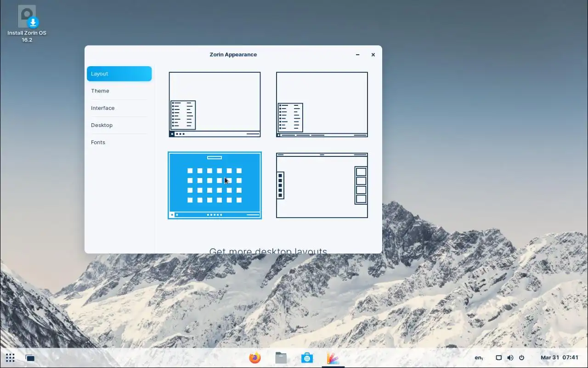Open the clock showing Mar 31 07:41
Viewport: 588px width, 368px height.
tap(559, 357)
